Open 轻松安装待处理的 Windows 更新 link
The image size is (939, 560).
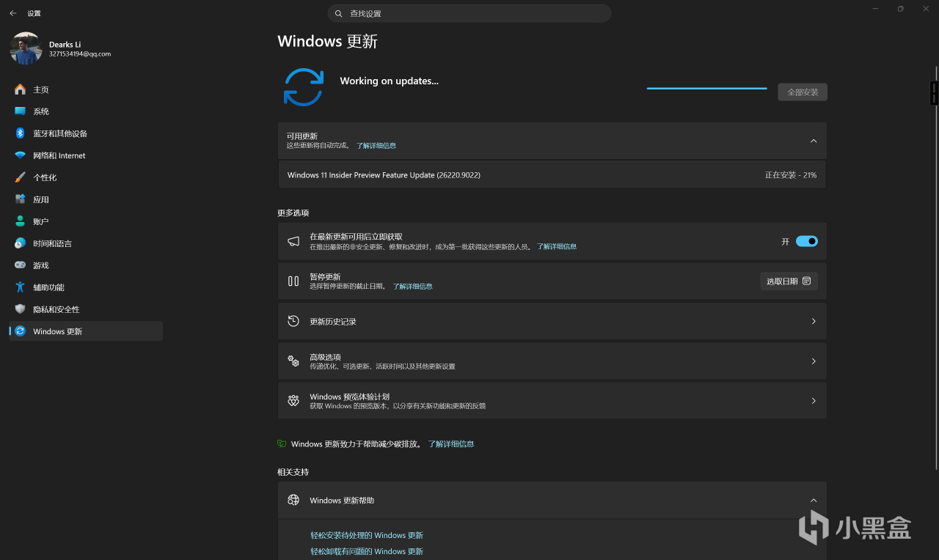click(x=367, y=535)
